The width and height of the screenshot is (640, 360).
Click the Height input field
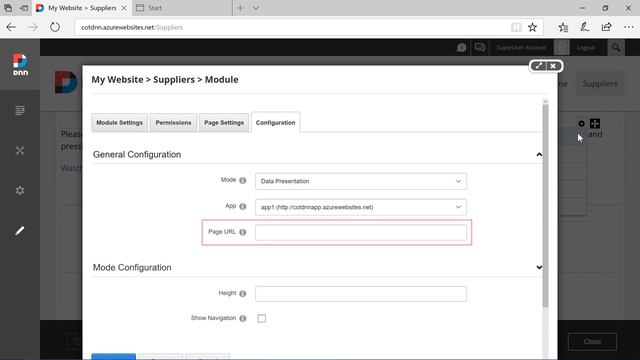(361, 294)
